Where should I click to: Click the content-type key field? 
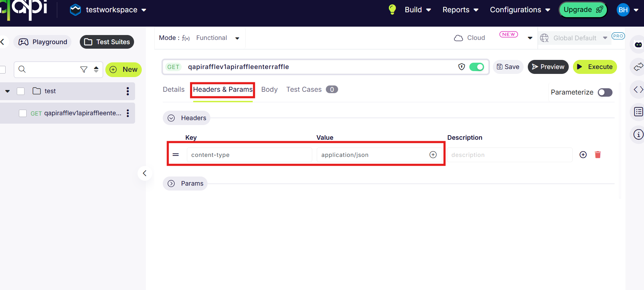(x=249, y=155)
